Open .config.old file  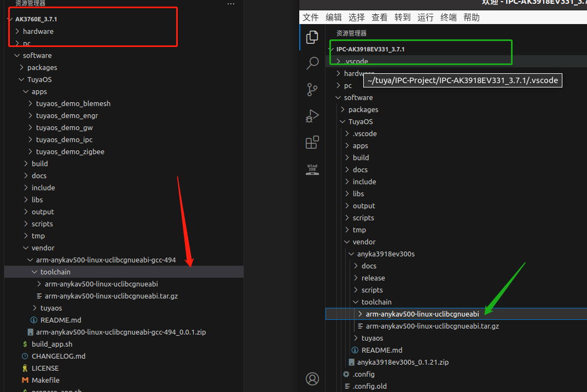[370, 387]
